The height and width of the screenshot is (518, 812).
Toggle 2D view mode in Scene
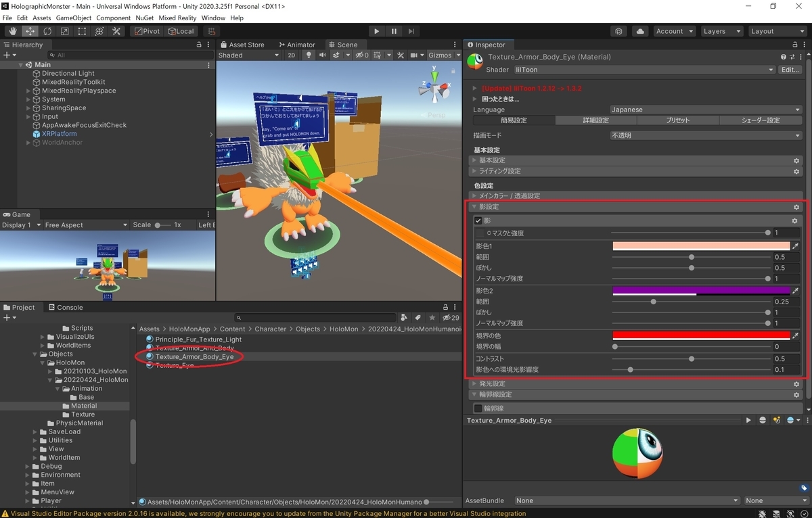(x=292, y=55)
